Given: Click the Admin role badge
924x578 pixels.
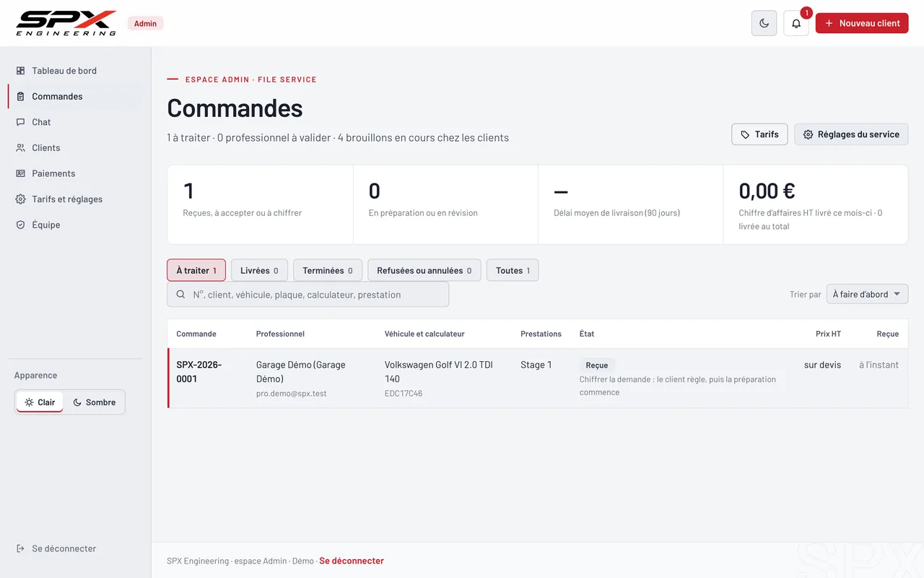Looking at the screenshot, I should (x=146, y=23).
